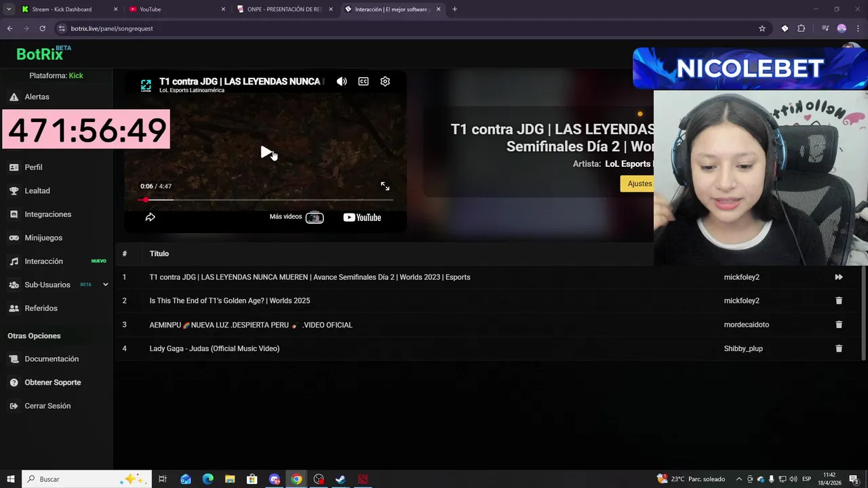The height and width of the screenshot is (488, 868).
Task: Open the Alertas bell icon menu
Action: (14, 97)
